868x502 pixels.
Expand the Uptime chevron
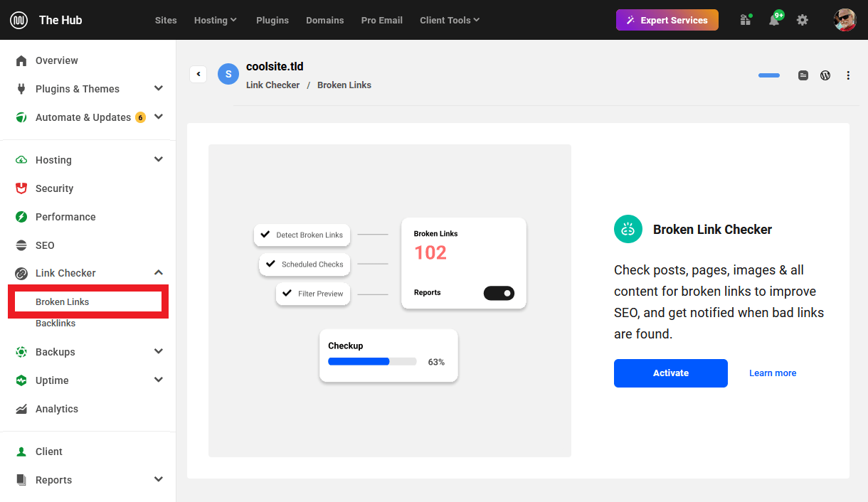point(159,380)
